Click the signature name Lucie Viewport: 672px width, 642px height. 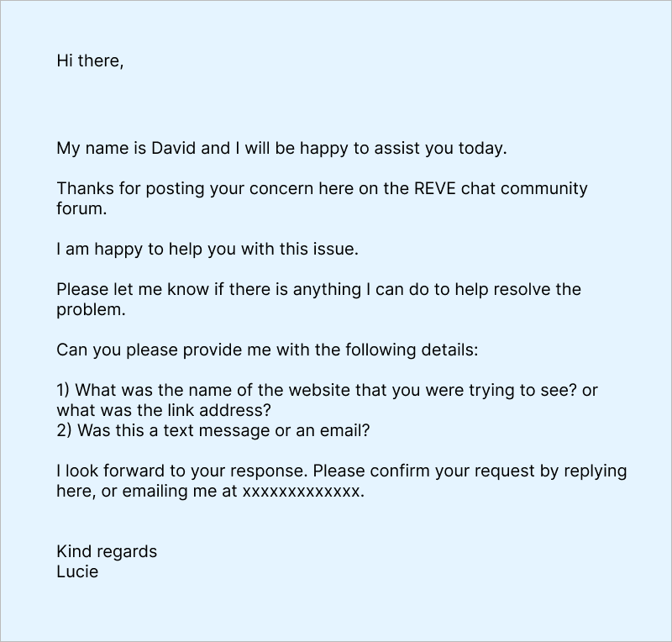pos(77,572)
